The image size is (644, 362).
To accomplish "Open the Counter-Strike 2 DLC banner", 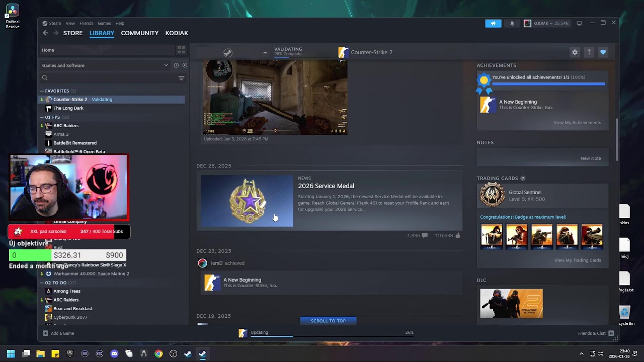I will 511,304.
